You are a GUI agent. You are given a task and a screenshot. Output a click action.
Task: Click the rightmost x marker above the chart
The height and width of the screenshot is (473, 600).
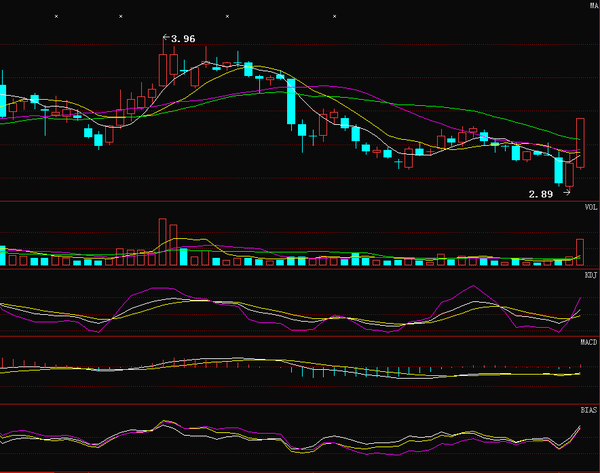tap(334, 16)
